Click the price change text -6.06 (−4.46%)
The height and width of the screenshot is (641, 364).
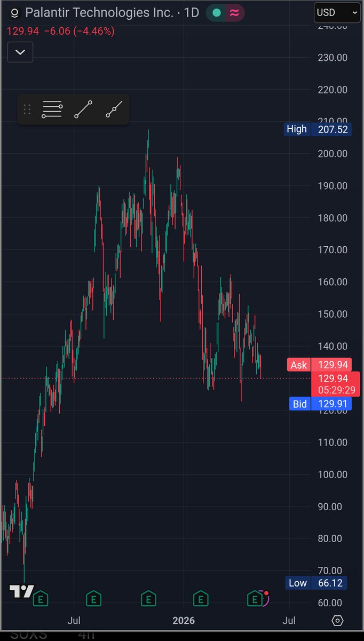click(x=79, y=32)
